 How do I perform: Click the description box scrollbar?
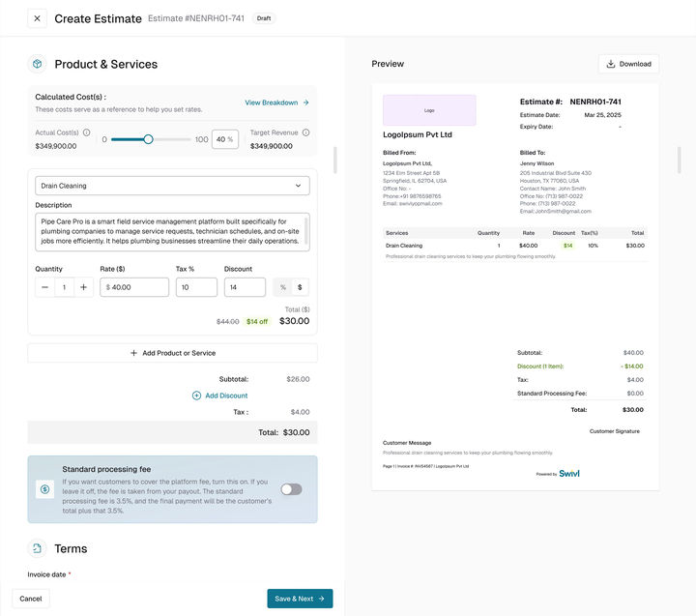[x=305, y=230]
